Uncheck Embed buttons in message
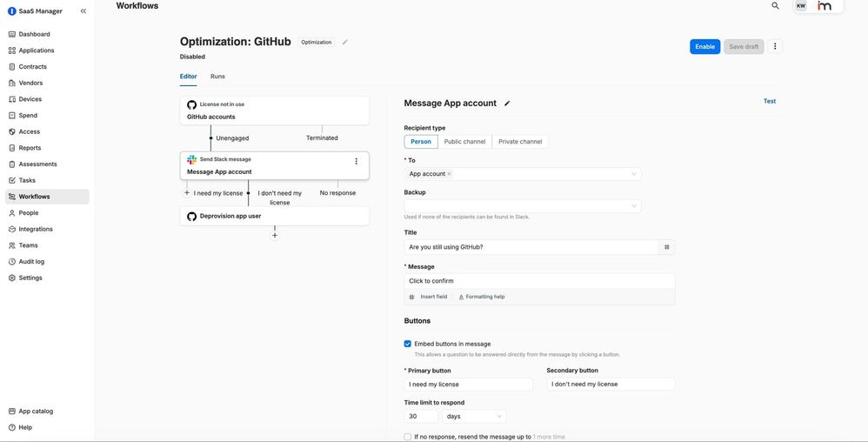 pyautogui.click(x=408, y=344)
